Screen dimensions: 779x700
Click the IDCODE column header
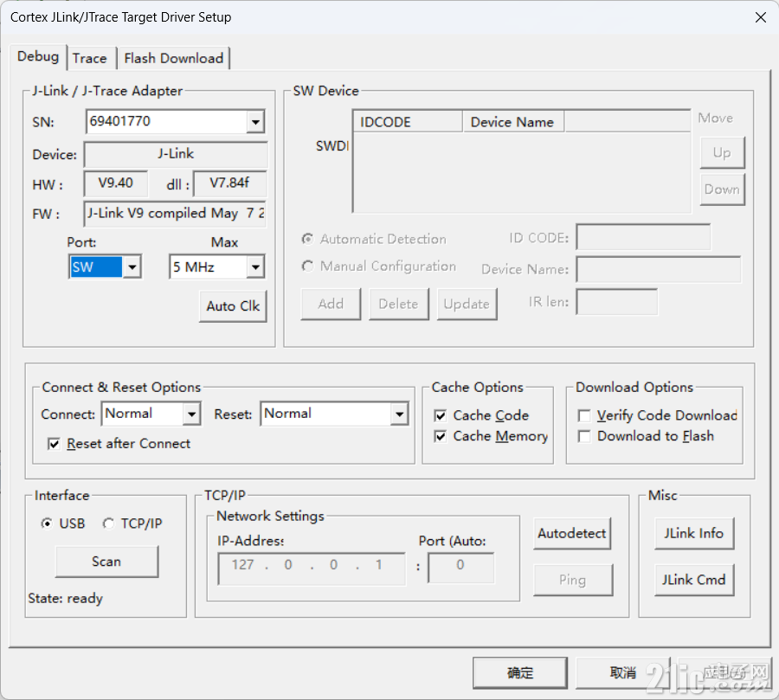pyautogui.click(x=408, y=122)
